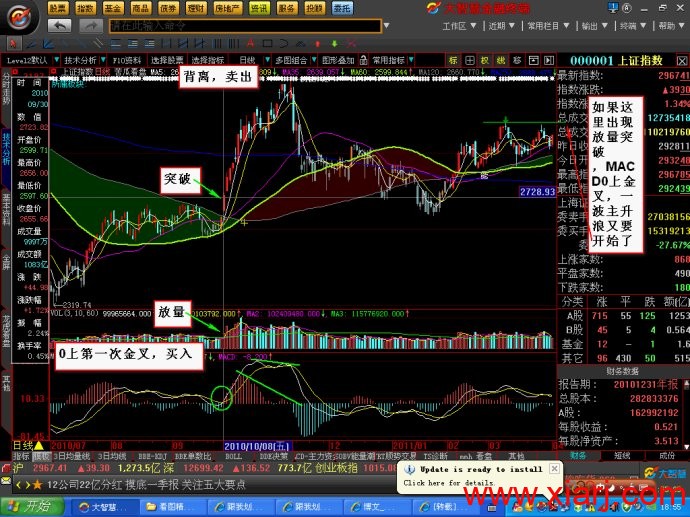Switch to the 指标 tab at bottom
This screenshot has width=690, height=517.
pos(21,456)
